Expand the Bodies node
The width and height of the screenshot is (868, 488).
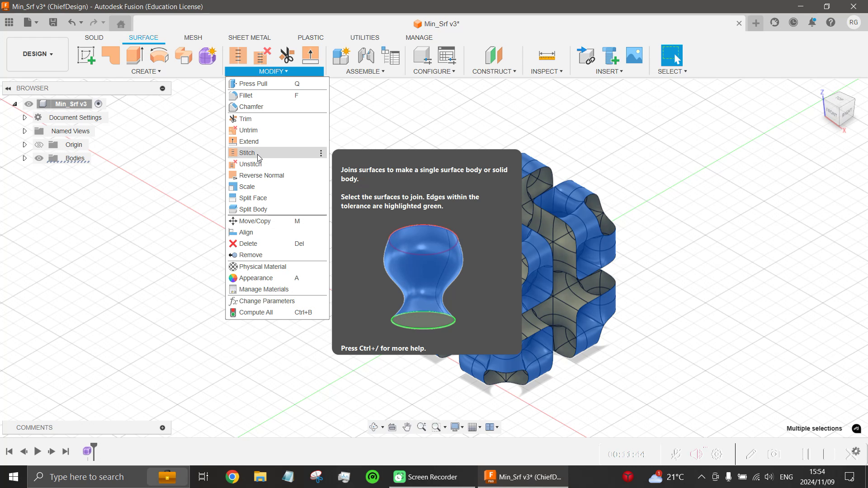(x=25, y=158)
